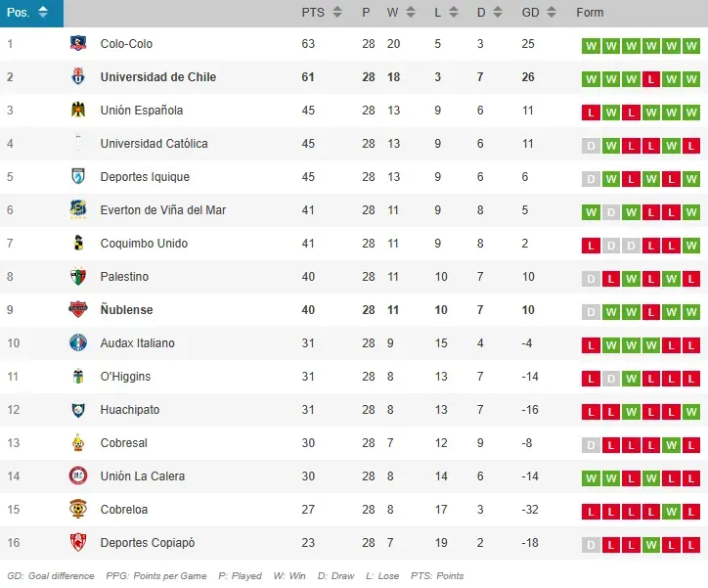
Task: Click the Deportes Iquique crest icon
Action: [78, 177]
